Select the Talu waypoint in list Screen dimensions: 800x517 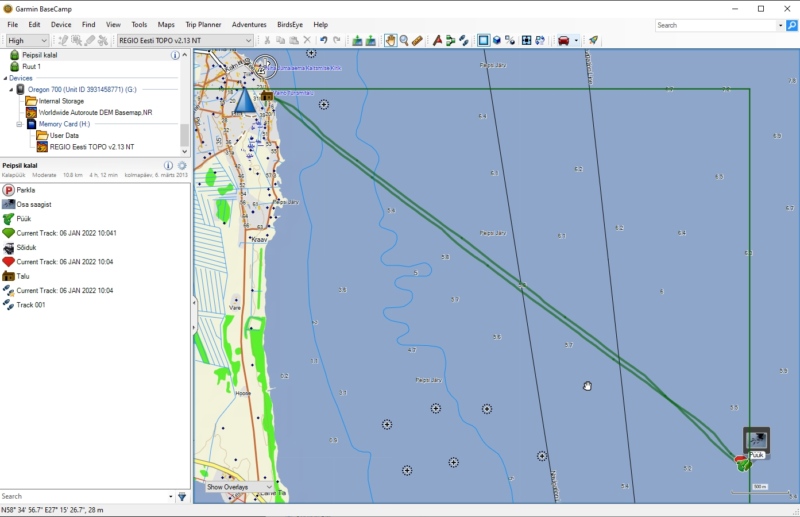click(22, 276)
